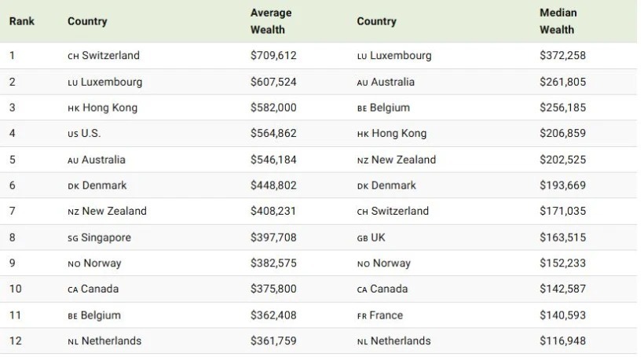Click the HK code beside Hong Kong rank 3
This screenshot has height=357, width=644.
(74, 109)
